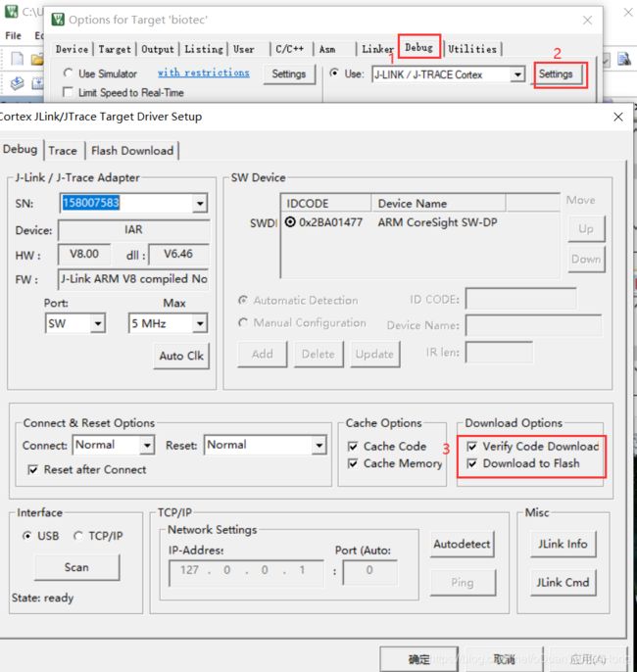Click the Device Name column header
Image resolution: width=637 pixels, height=672 pixels.
(x=438, y=203)
